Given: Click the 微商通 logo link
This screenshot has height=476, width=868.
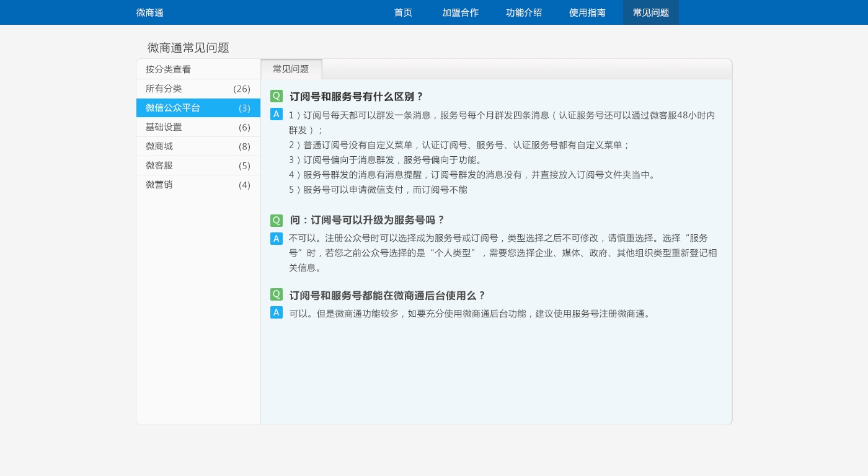Looking at the screenshot, I should click(x=150, y=12).
